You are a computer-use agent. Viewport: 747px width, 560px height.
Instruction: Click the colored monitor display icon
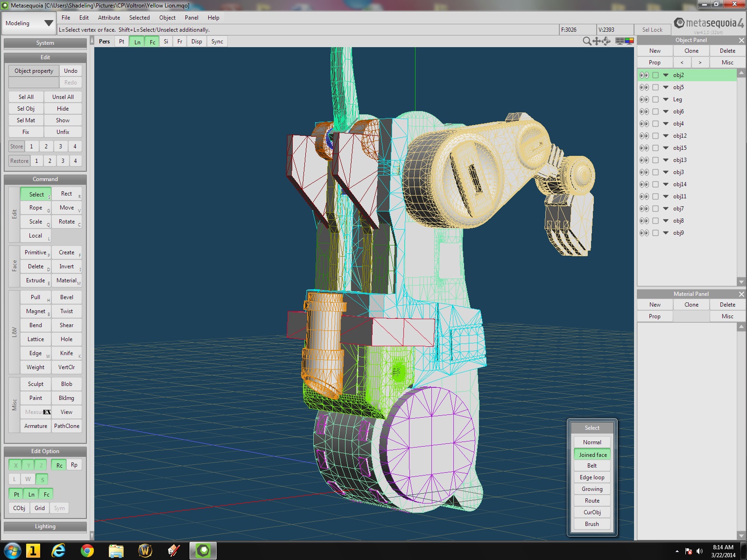tap(629, 41)
